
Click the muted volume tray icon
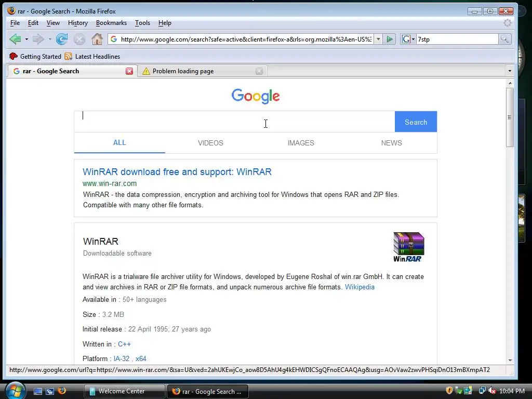(x=491, y=391)
